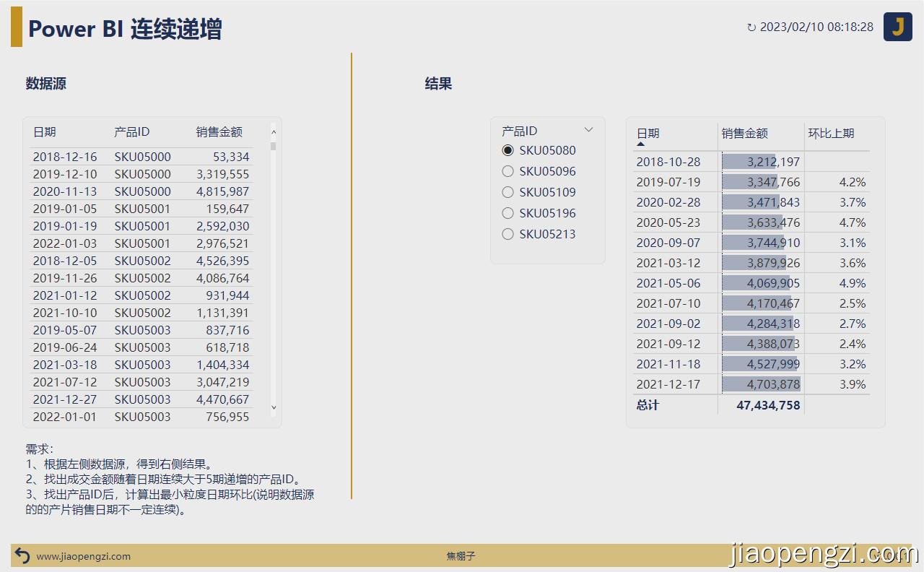Click the 2021-09-02 date cell in results
Image resolution: width=924 pixels, height=572 pixels.
click(668, 324)
